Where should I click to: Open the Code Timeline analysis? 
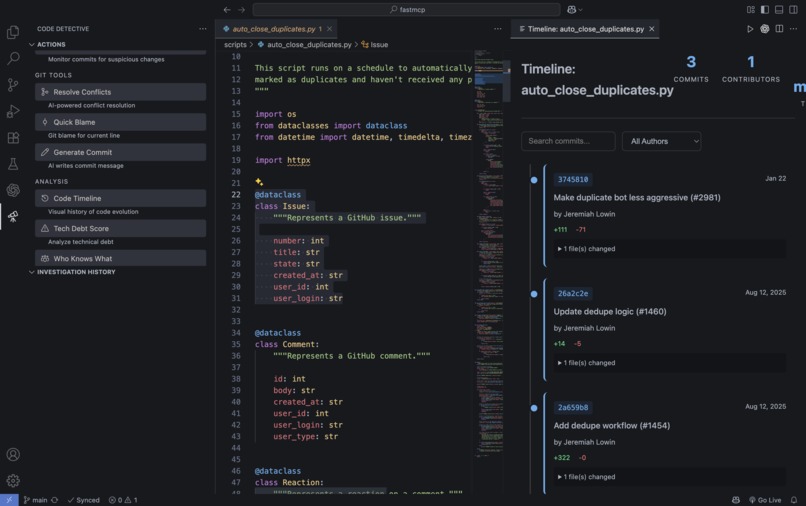[120, 198]
